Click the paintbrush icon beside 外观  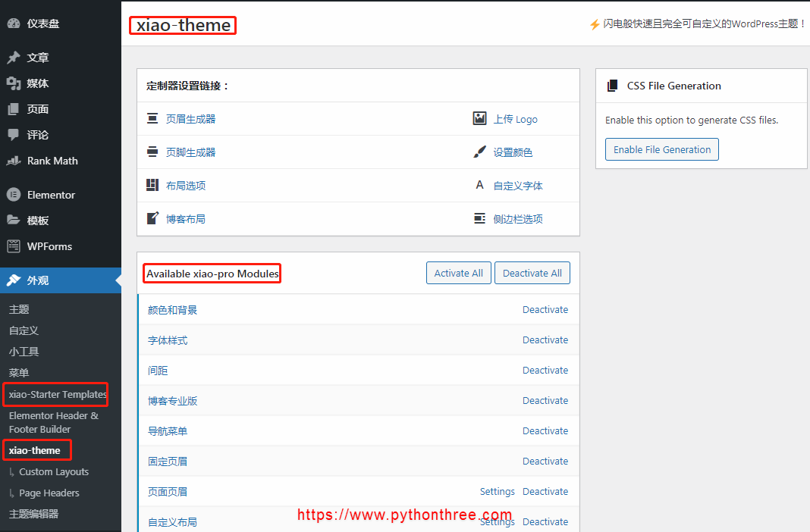14,280
